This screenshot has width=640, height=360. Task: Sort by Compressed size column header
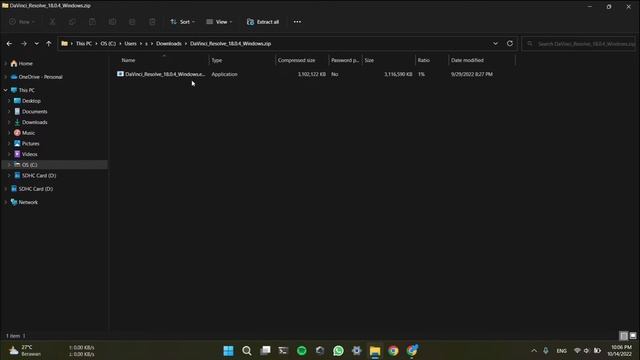[x=296, y=60]
